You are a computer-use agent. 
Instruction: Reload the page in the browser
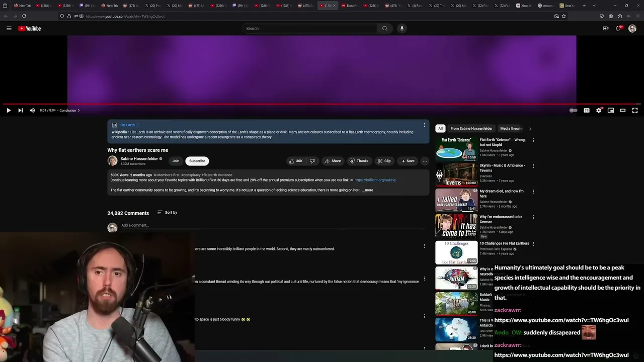click(x=24, y=16)
